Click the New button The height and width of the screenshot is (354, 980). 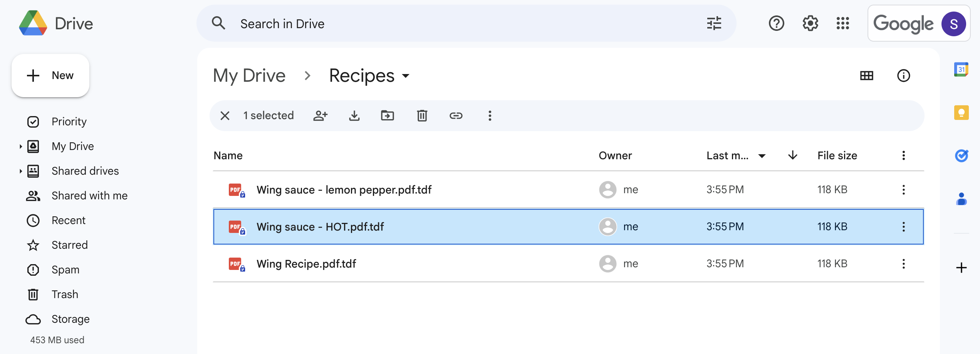50,76
